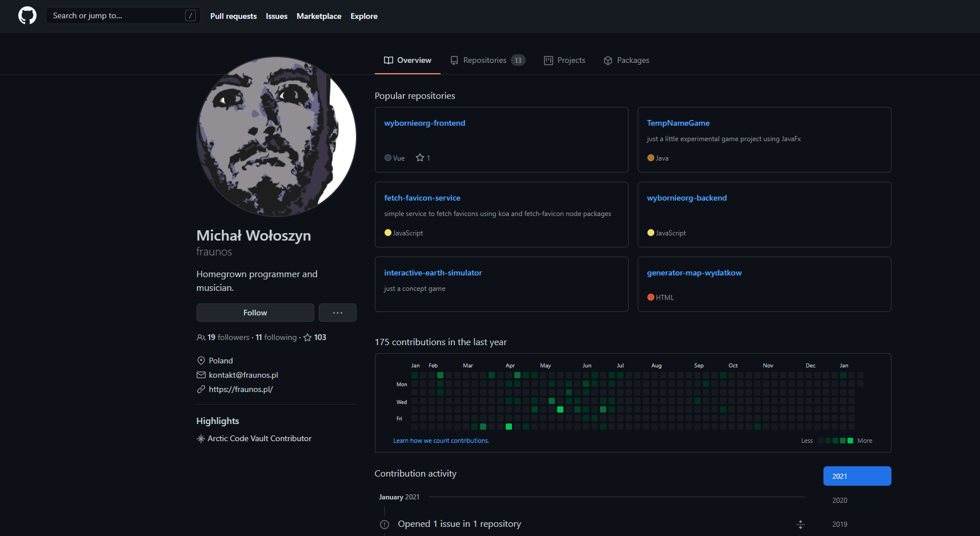Click the star icon on wybornieorg-frontend

(x=420, y=158)
